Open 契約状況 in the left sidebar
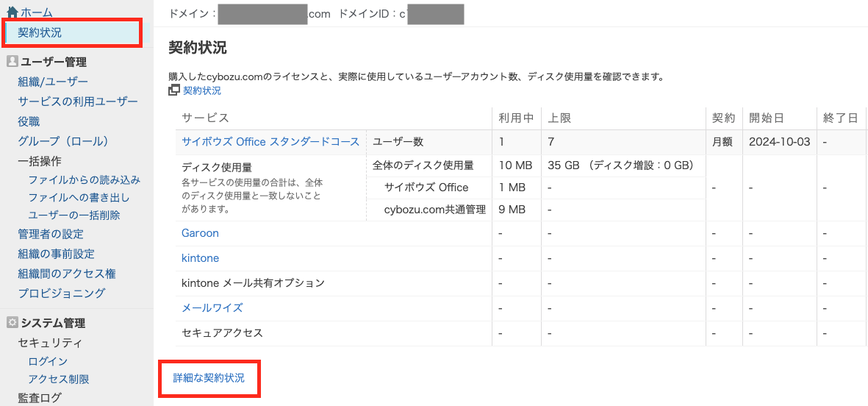868x406 pixels. click(x=40, y=32)
